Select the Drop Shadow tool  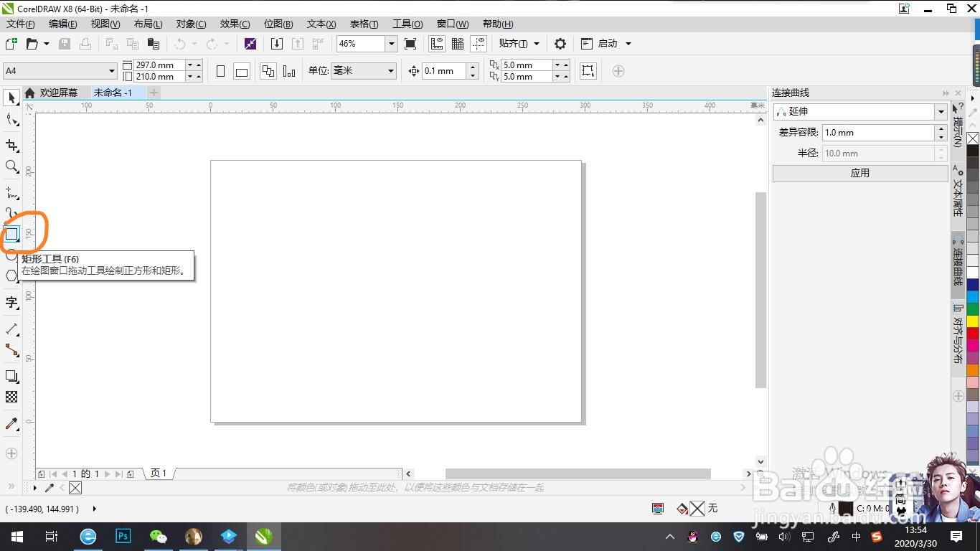pyautogui.click(x=11, y=377)
